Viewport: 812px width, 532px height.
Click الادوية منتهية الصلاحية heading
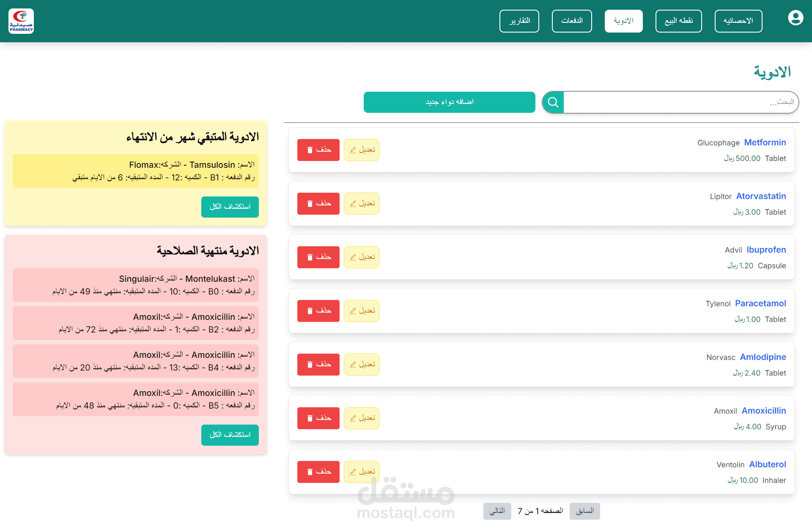click(208, 251)
